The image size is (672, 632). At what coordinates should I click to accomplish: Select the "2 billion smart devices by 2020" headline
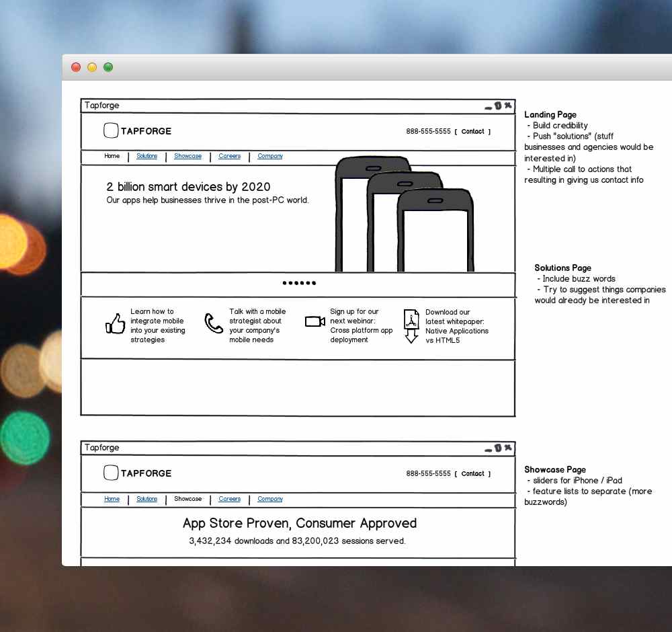point(188,187)
